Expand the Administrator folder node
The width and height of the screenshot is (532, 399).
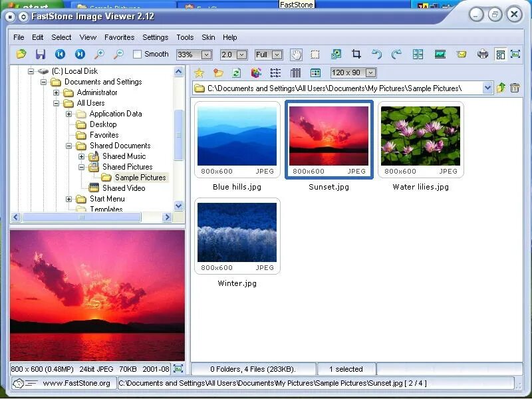coord(56,92)
